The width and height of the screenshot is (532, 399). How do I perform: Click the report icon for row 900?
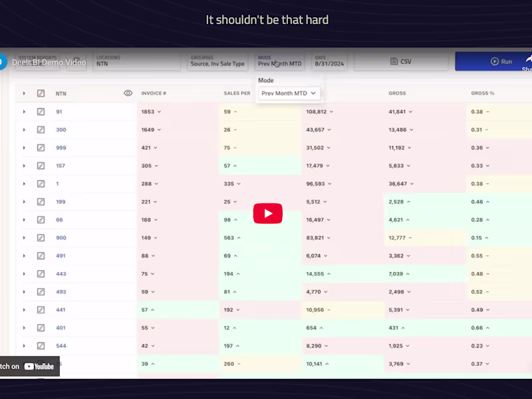coord(41,237)
